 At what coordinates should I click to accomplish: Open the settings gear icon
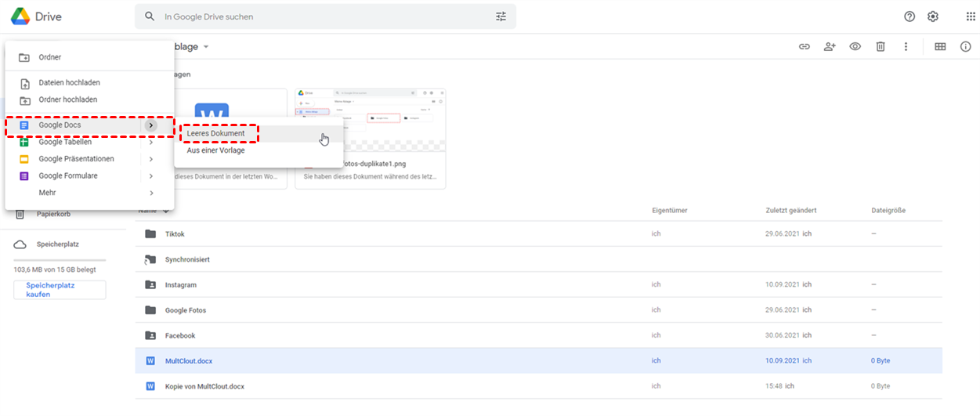(933, 16)
